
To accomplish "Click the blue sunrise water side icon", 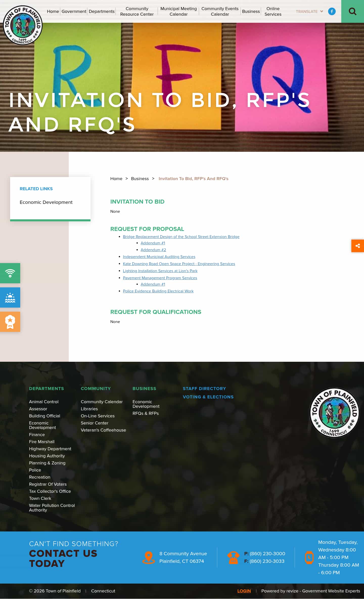I will 10,297.
